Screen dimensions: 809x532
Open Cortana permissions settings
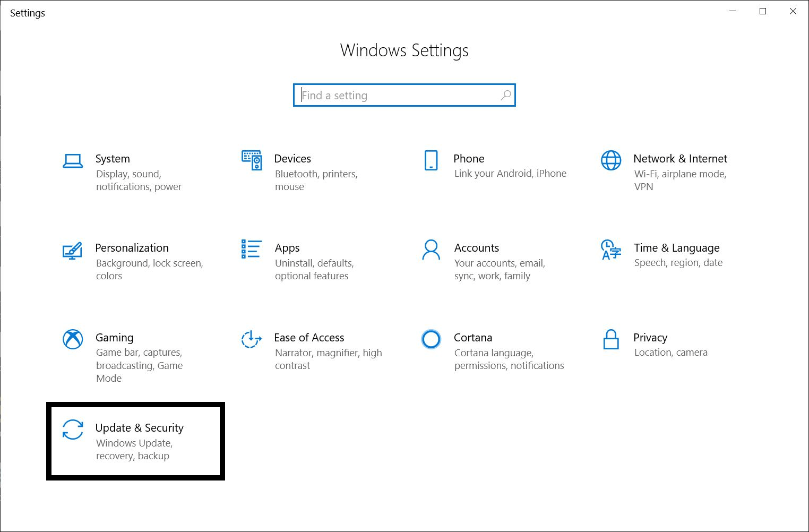click(x=472, y=338)
